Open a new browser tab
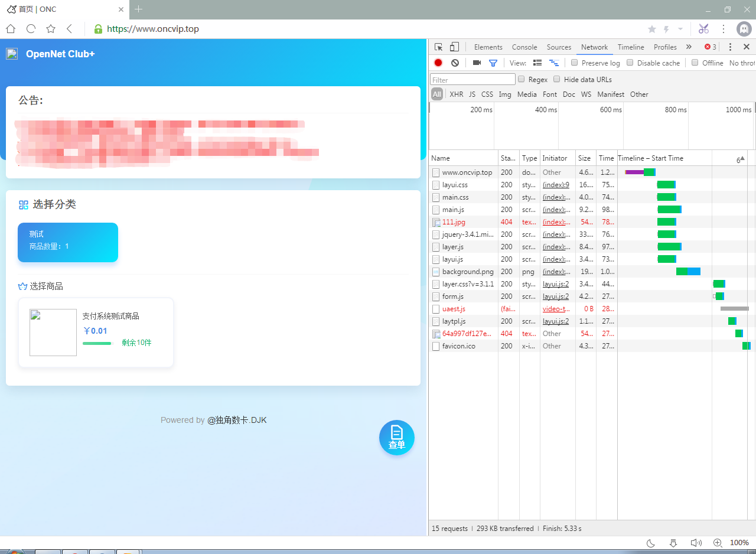This screenshot has height=554, width=756. pos(139,9)
